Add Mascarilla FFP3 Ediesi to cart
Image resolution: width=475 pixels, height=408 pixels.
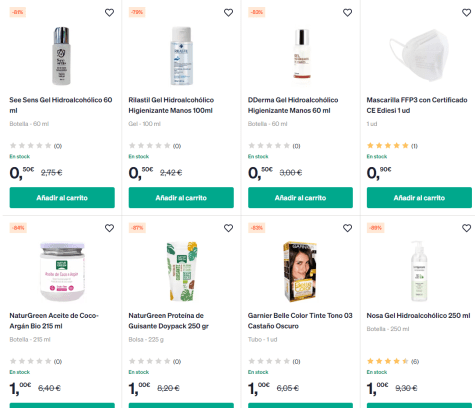419,198
